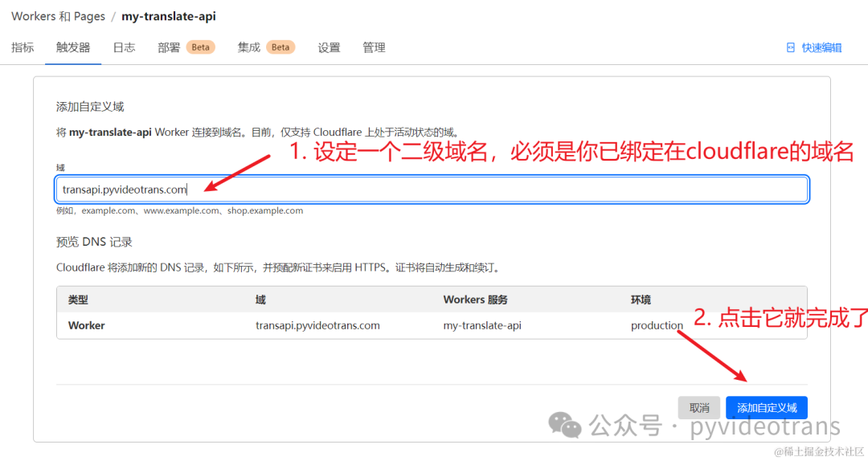
Task: Switch to the 指标 tab
Action: point(23,47)
